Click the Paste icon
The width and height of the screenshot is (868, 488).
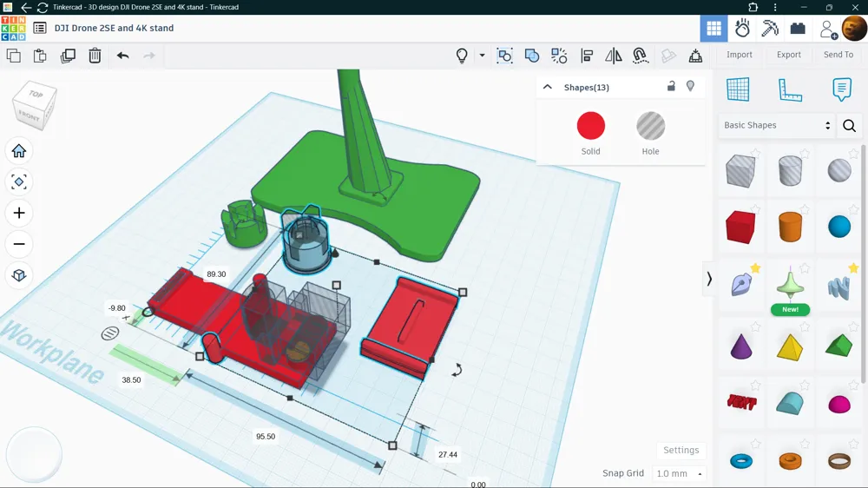(x=40, y=56)
